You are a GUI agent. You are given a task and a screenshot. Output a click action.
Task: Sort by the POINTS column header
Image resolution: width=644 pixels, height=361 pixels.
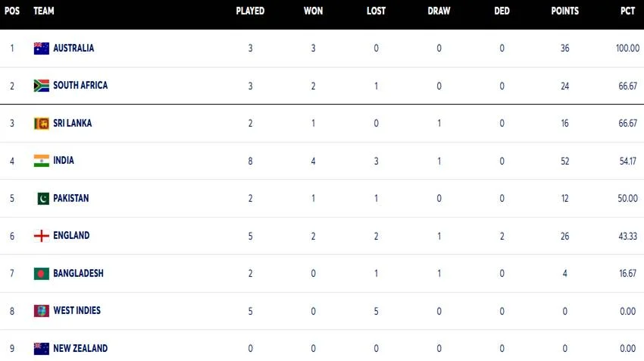[x=564, y=11]
